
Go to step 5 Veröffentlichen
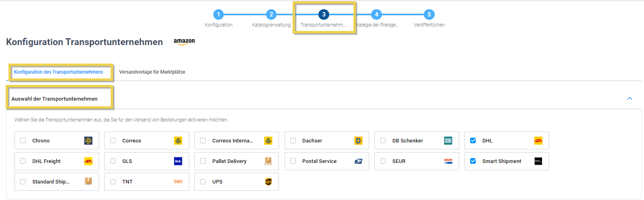click(429, 14)
